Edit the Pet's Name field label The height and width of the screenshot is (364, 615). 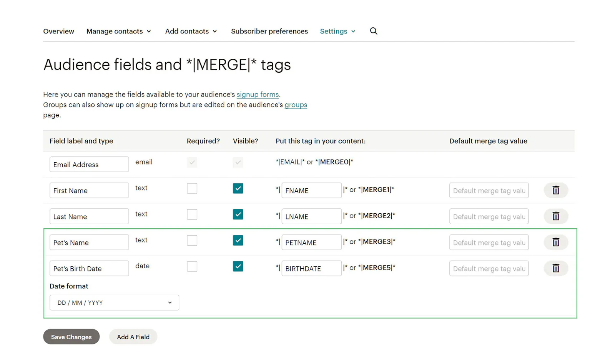(x=89, y=242)
